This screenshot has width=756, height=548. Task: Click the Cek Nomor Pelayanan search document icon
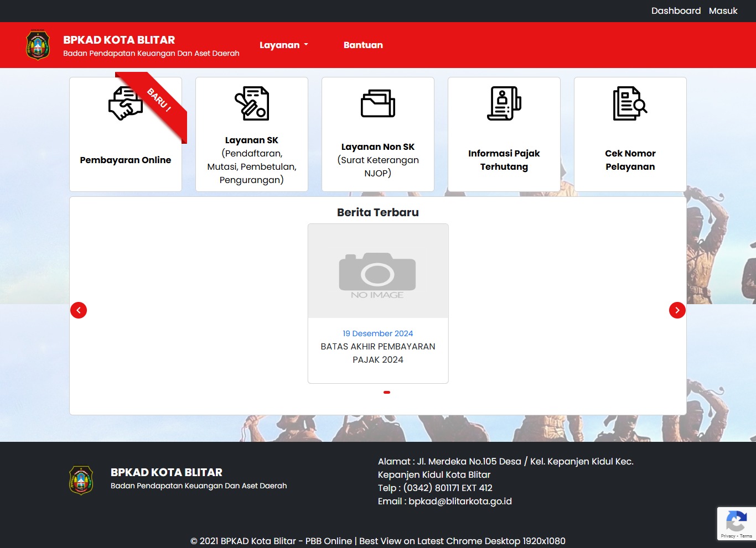point(630,103)
